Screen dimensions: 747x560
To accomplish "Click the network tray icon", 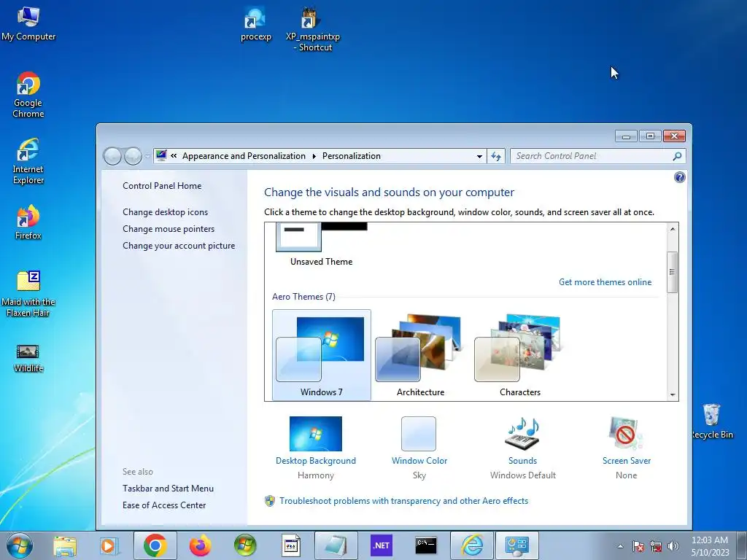I will click(x=656, y=546).
